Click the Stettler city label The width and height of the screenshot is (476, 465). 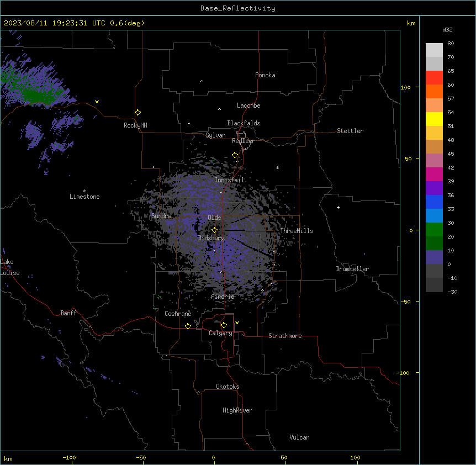point(350,131)
